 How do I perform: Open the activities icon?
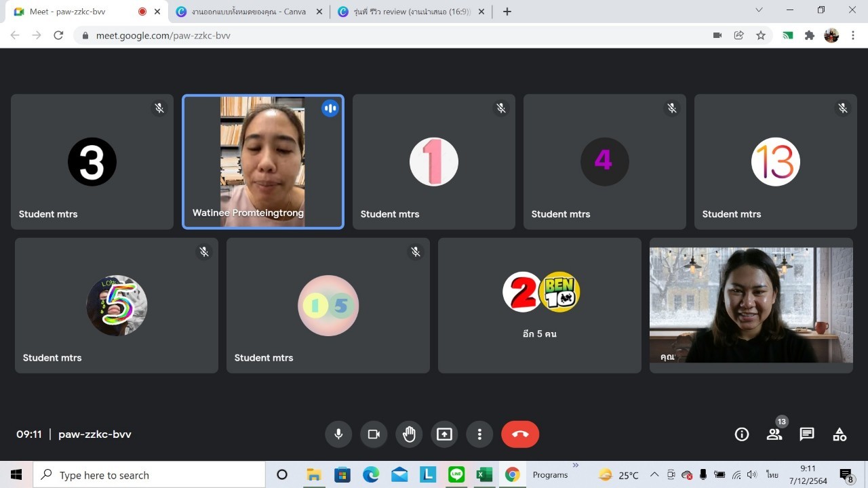pos(840,434)
